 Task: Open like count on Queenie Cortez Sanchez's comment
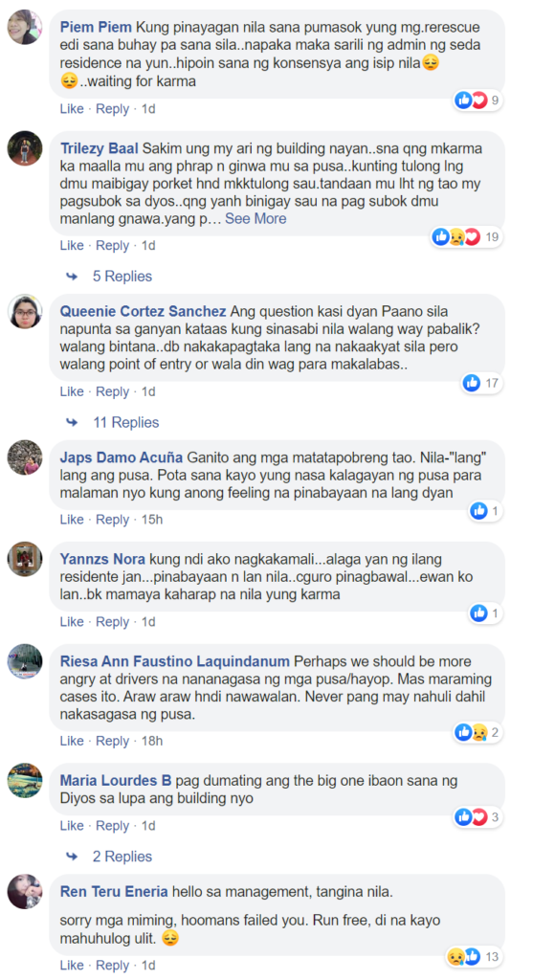tap(481, 383)
